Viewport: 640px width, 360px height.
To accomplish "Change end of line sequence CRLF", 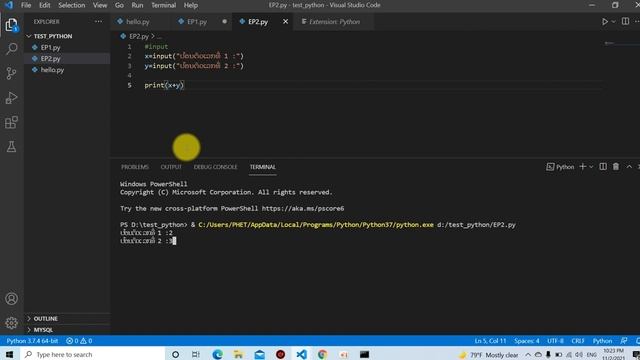I will pyautogui.click(x=578, y=341).
